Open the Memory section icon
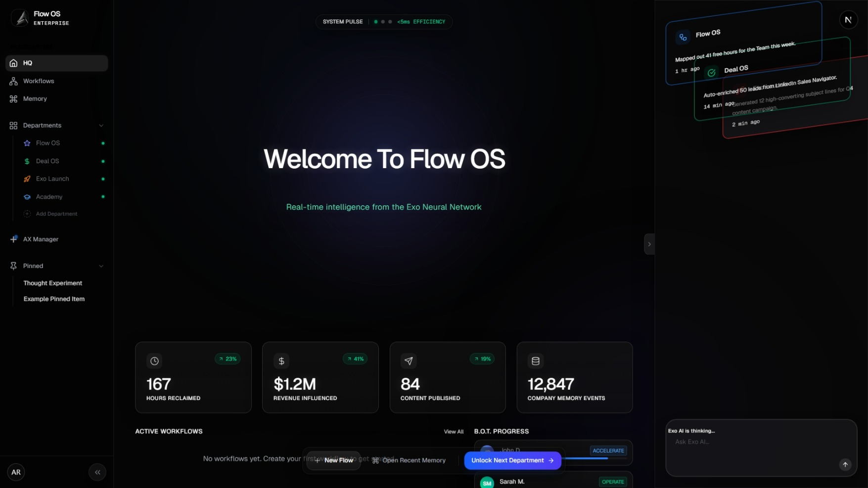This screenshot has width=868, height=488. coord(13,99)
